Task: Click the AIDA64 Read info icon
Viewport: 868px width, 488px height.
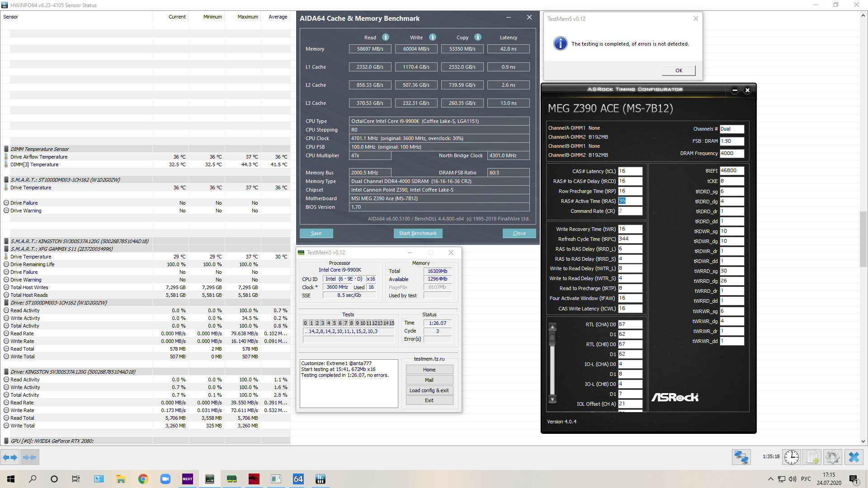Action: [386, 37]
